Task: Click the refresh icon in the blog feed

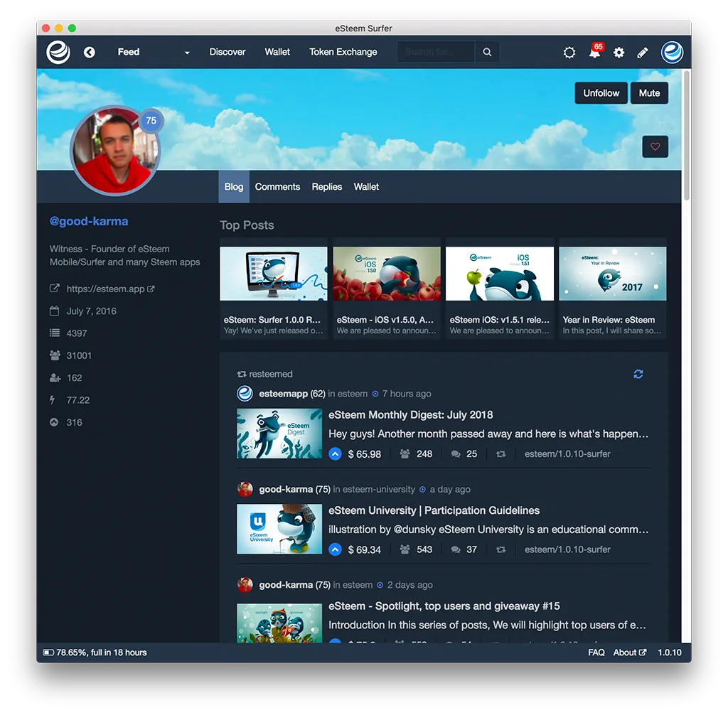Action: coord(638,375)
